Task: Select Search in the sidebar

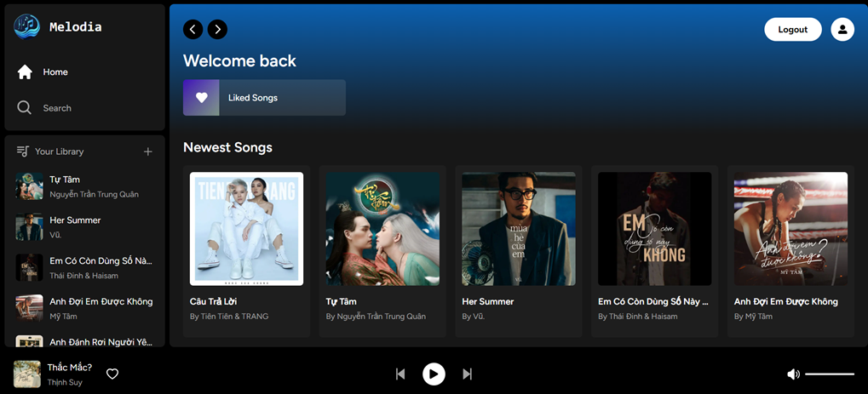Action: coord(57,108)
